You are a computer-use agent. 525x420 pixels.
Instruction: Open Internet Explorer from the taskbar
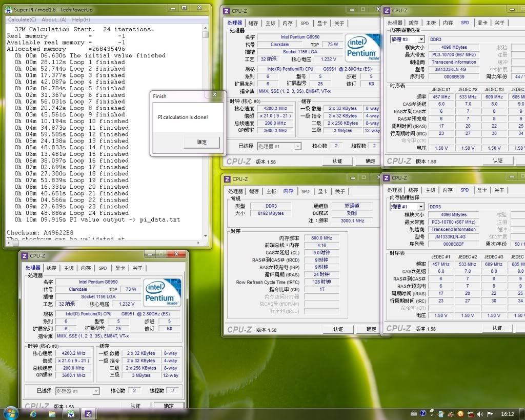33,413
